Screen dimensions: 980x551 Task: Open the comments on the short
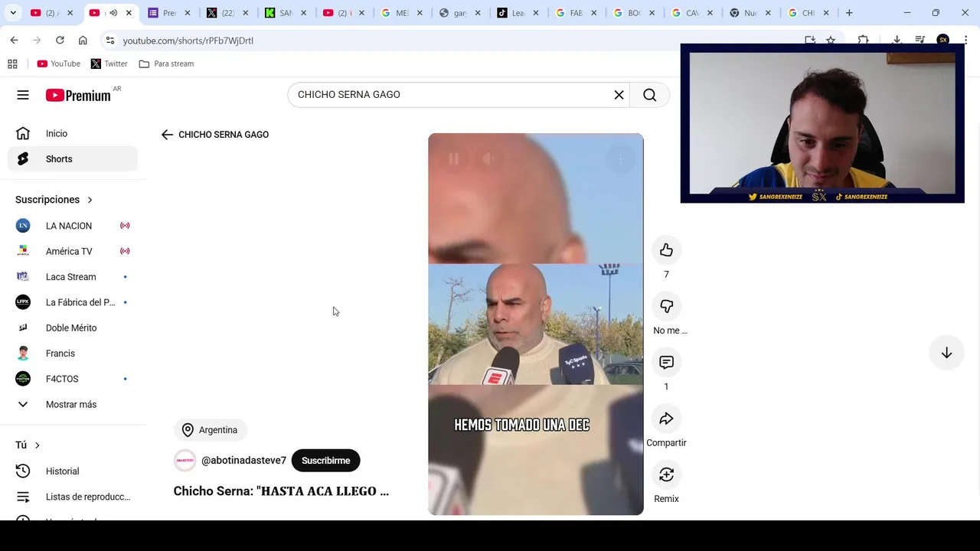tap(666, 362)
